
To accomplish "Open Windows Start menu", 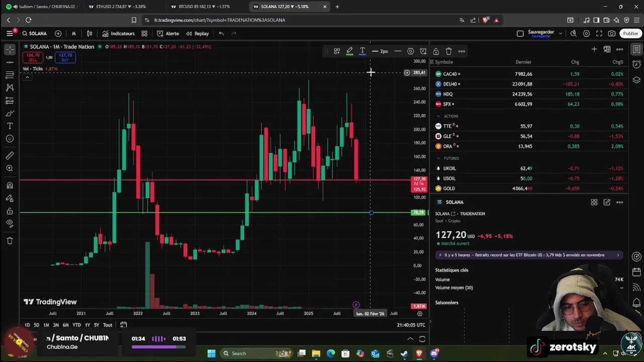I will [x=211, y=353].
